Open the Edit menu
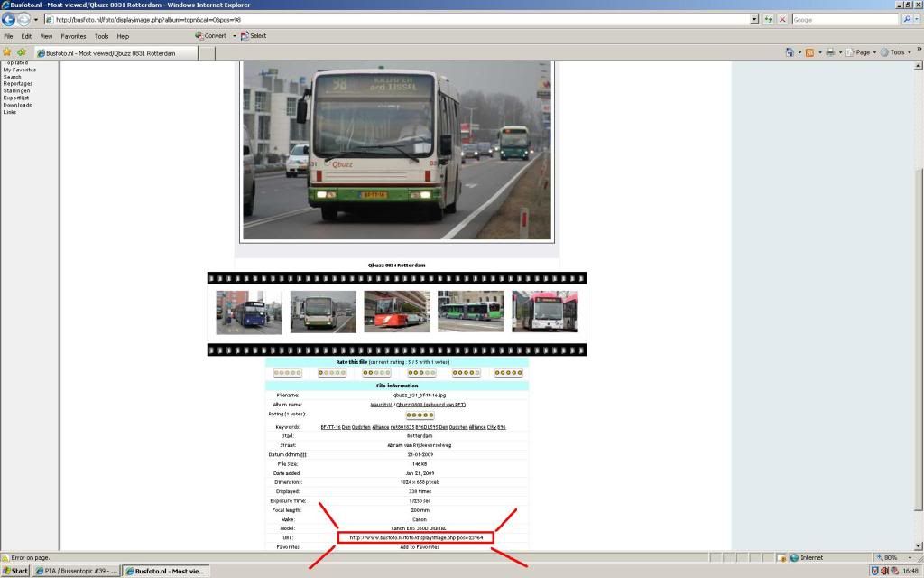This screenshot has height=578, width=924. pyautogui.click(x=26, y=36)
